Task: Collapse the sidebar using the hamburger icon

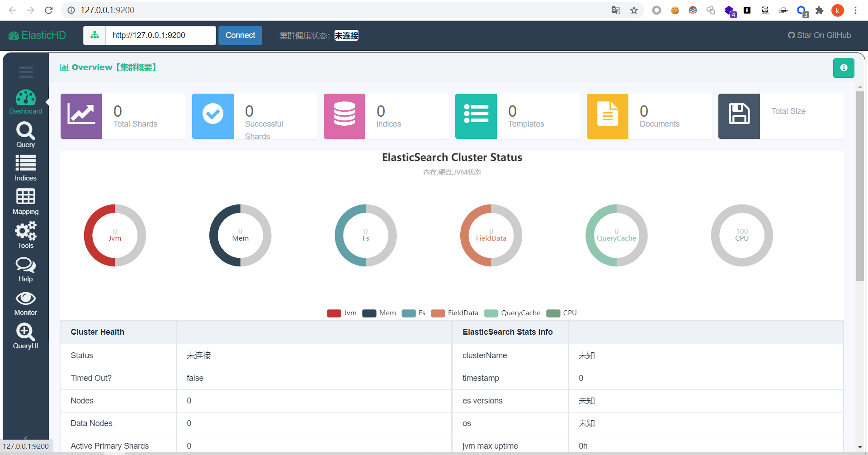Action: (26, 72)
